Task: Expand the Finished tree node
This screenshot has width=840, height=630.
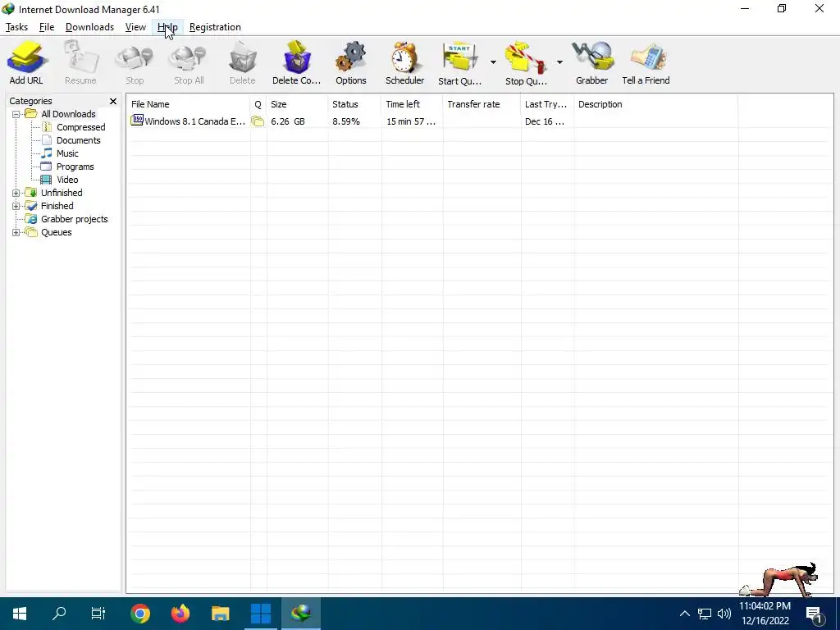Action: click(x=16, y=206)
